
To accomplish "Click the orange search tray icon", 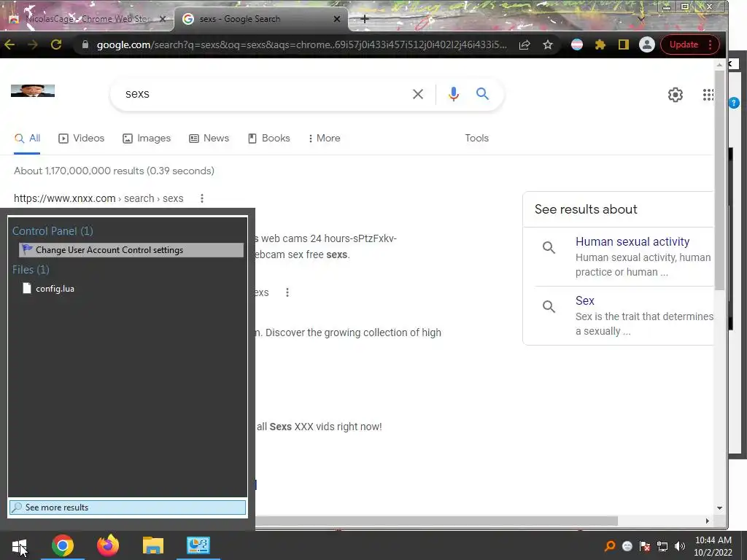I will pyautogui.click(x=609, y=545).
